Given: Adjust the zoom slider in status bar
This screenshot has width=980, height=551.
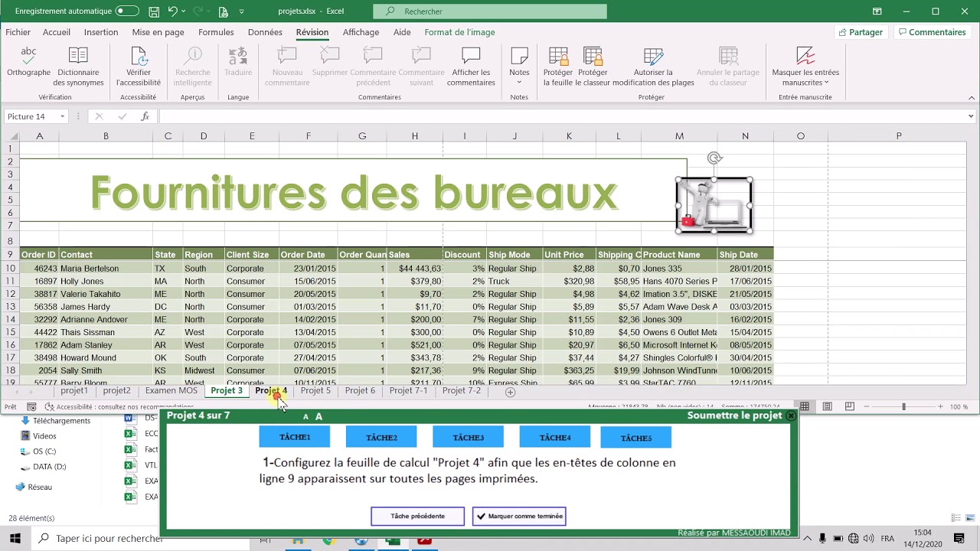Looking at the screenshot, I should tap(903, 406).
